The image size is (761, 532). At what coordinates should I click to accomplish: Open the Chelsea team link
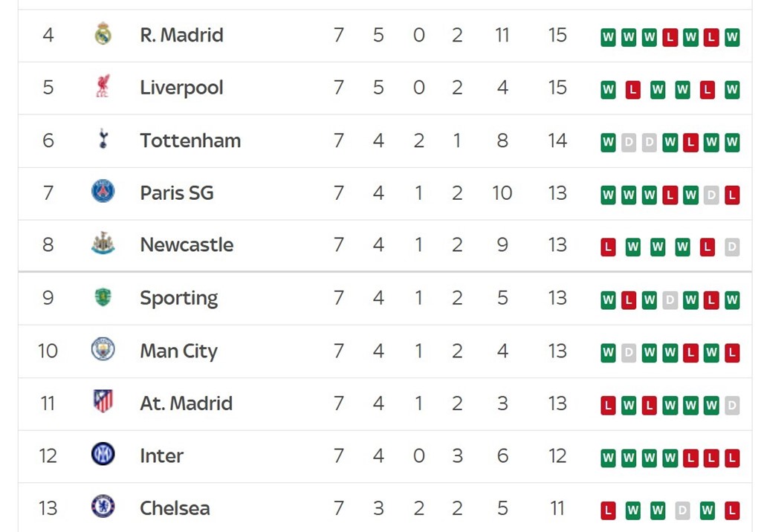point(175,509)
